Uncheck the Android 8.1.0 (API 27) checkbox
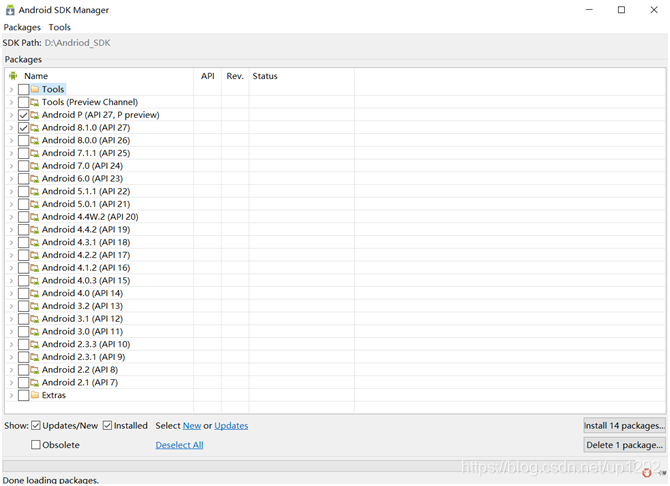Image resolution: width=670 pixels, height=486 pixels. [x=24, y=128]
